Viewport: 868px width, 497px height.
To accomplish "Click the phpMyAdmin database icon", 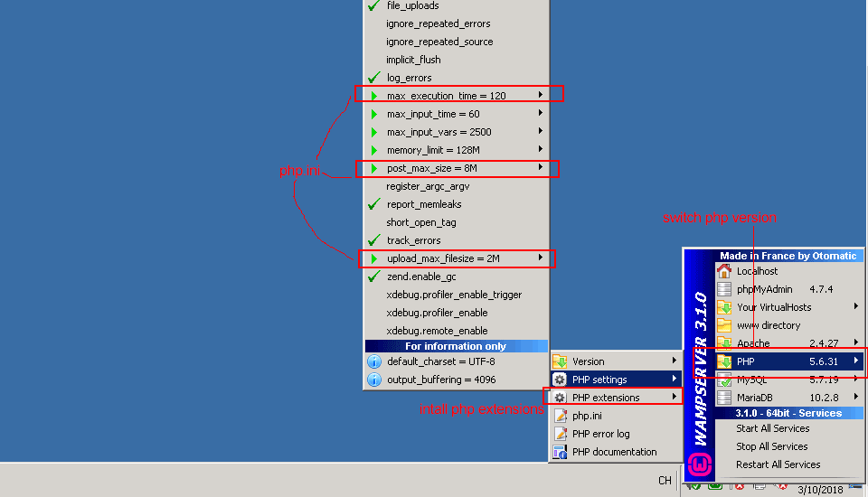I will pyautogui.click(x=724, y=289).
